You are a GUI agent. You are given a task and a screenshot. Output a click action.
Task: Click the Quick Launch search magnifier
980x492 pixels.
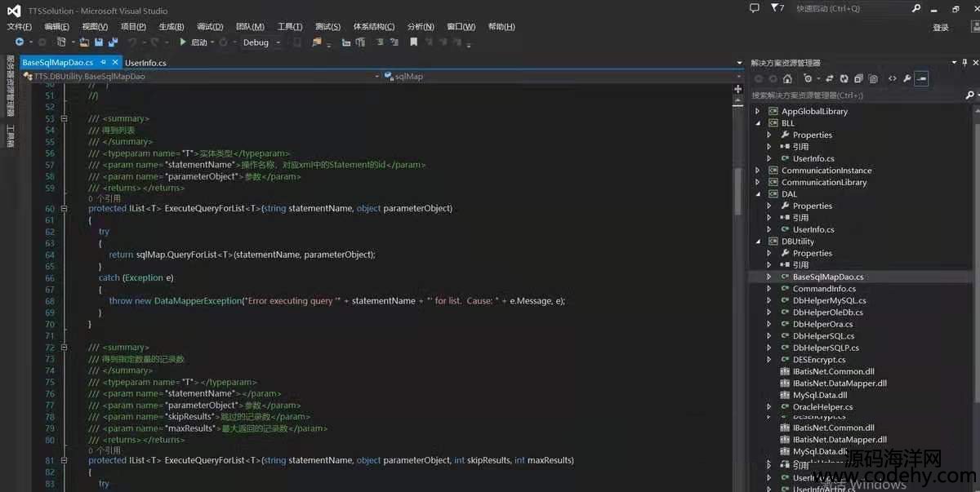[x=916, y=8]
